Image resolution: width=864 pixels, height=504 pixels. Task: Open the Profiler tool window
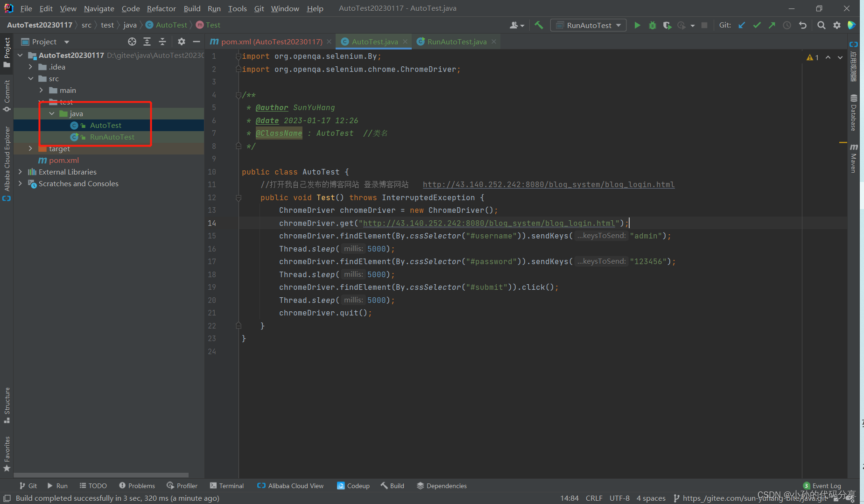(x=182, y=486)
